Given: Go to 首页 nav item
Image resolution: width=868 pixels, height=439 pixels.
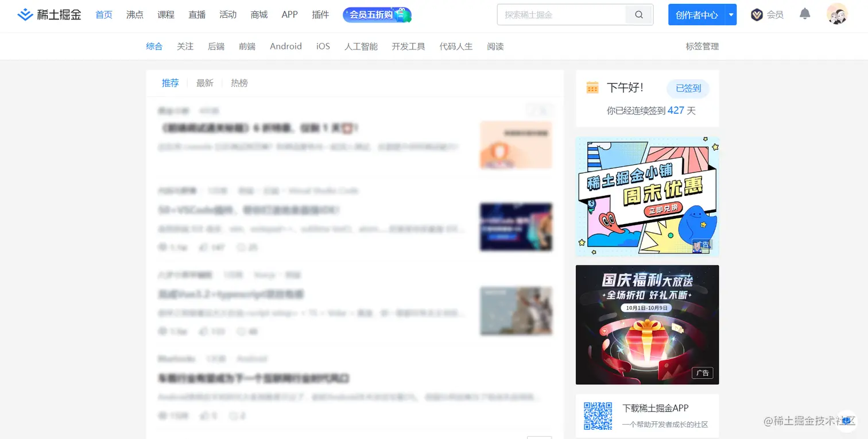Looking at the screenshot, I should (x=104, y=15).
